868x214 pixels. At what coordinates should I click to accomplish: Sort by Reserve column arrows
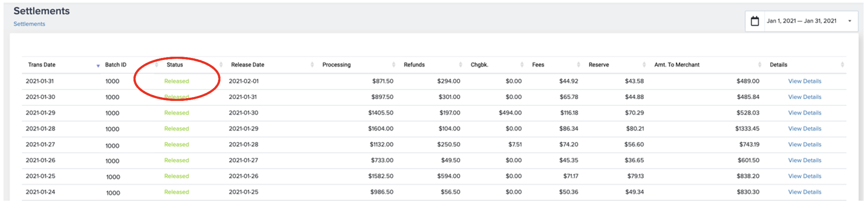pyautogui.click(x=644, y=65)
